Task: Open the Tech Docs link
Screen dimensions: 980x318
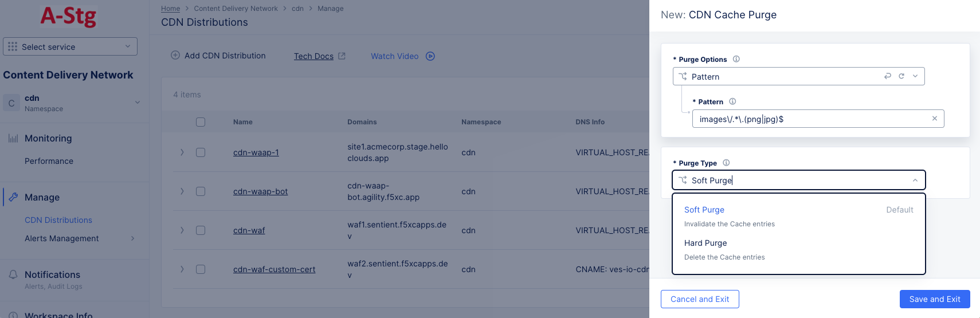Action: pos(314,56)
